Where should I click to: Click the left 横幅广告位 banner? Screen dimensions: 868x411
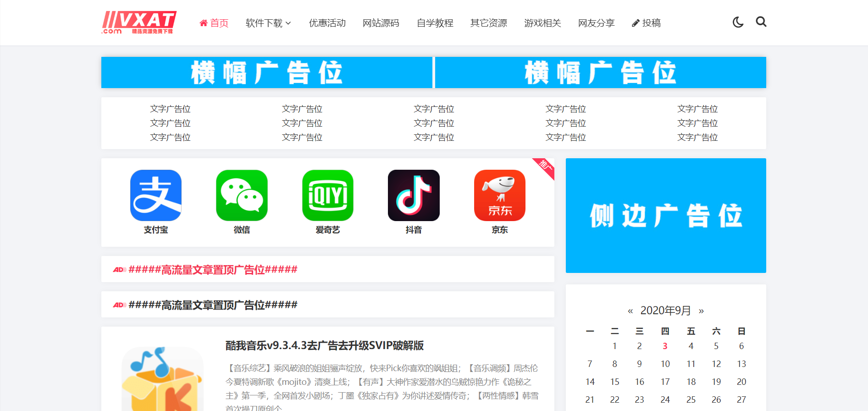click(267, 72)
